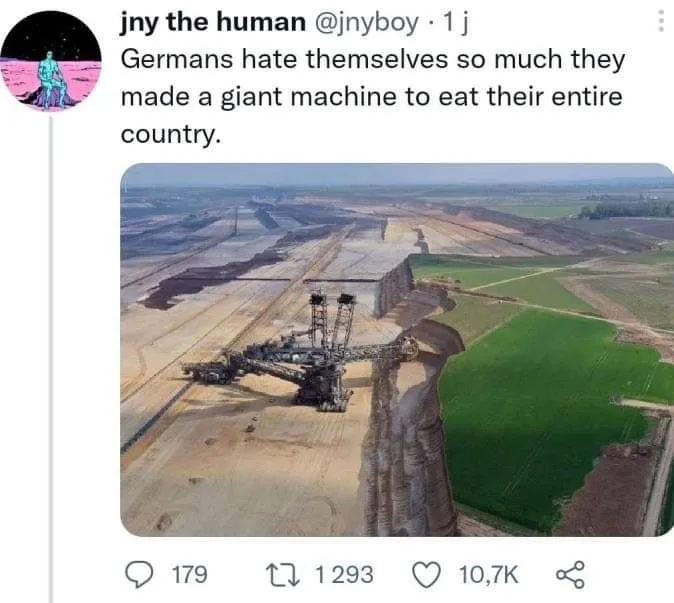Screen dimensions: 674x603
Task: Retweet this post using the arrows icon
Action: pos(282,575)
